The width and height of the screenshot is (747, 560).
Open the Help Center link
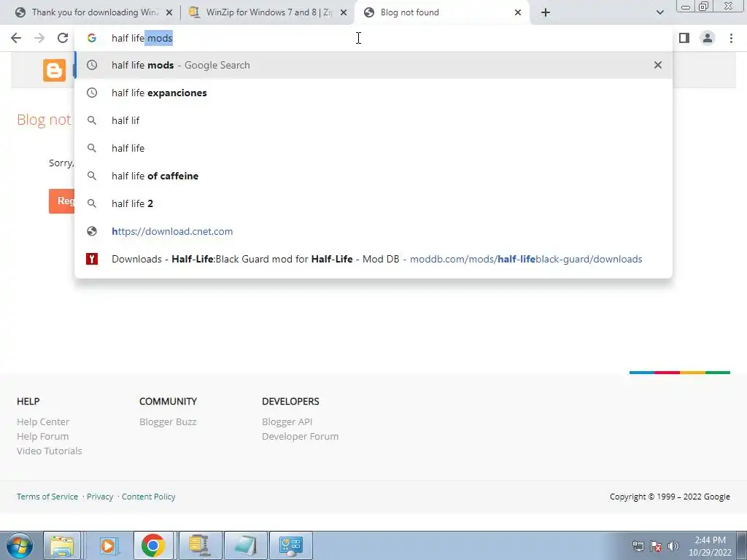[x=43, y=422]
